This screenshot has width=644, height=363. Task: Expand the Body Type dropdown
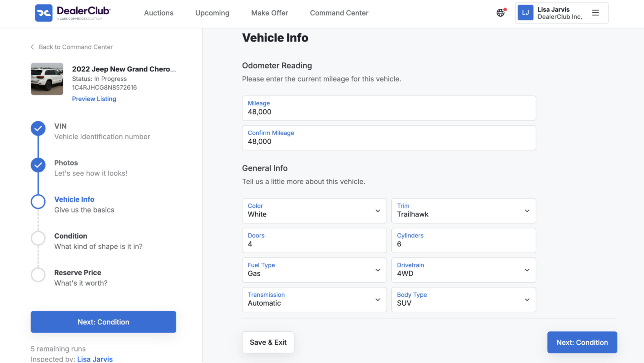(x=463, y=300)
